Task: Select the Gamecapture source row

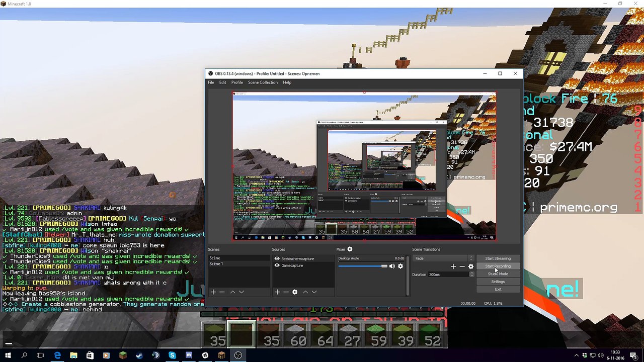Action: click(x=303, y=265)
